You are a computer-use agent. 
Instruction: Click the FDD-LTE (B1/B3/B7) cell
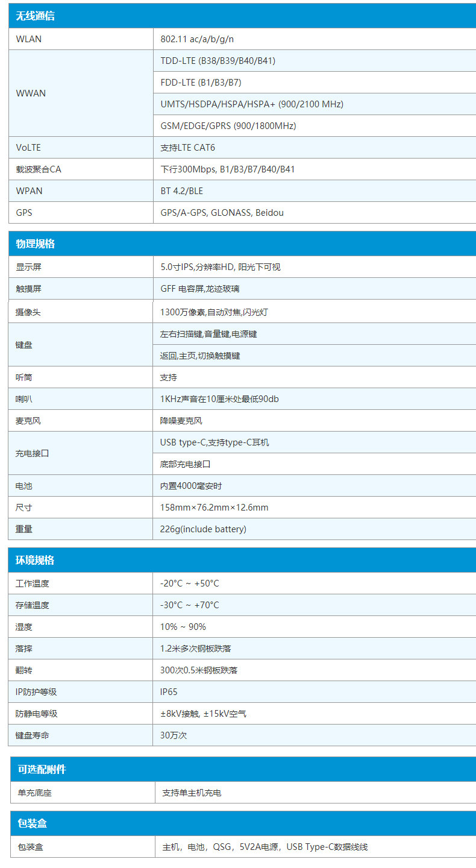click(315, 83)
